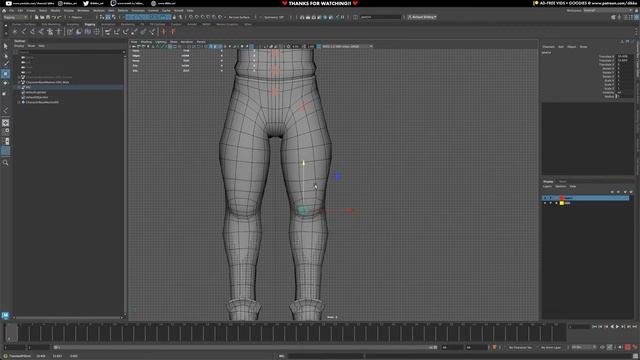The height and width of the screenshot is (360, 640).
Task: Open the frame rate fps dropdown
Action: coord(583,347)
